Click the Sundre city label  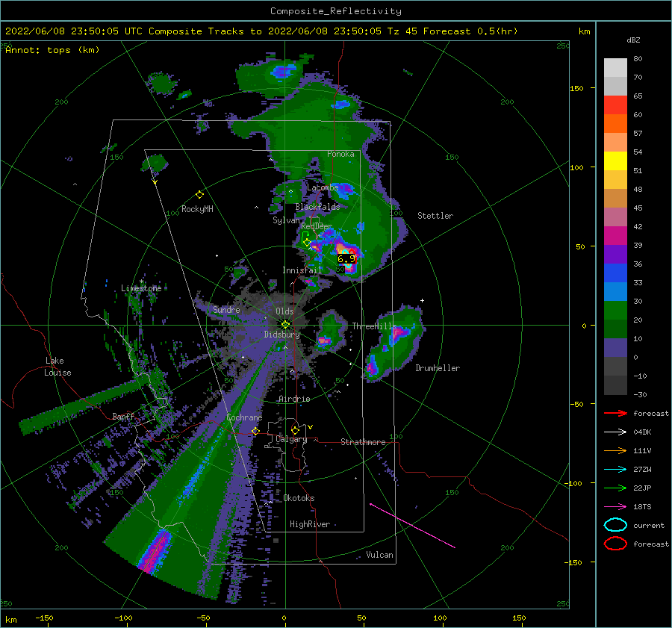[x=226, y=309]
